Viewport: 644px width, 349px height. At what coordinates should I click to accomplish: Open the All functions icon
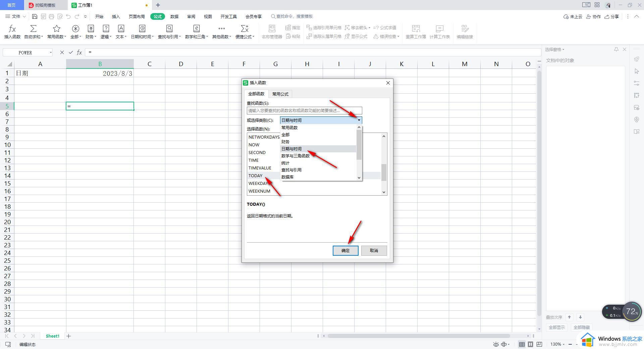click(75, 29)
